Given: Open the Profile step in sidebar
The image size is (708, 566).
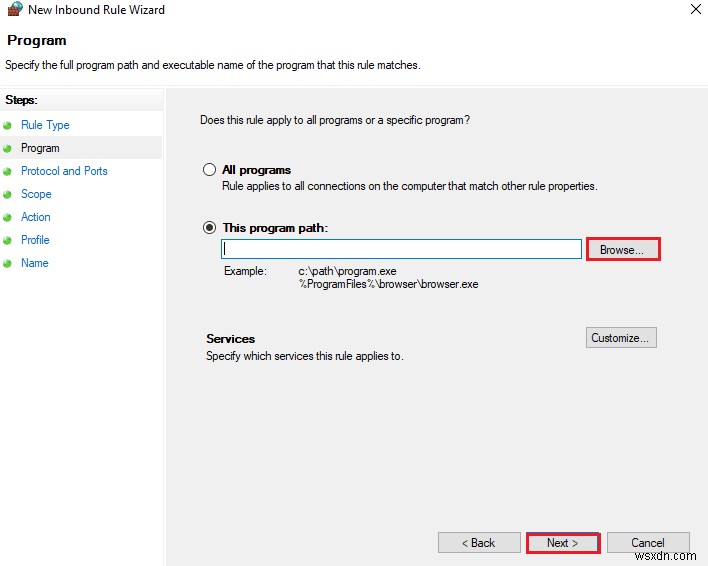Looking at the screenshot, I should (35, 240).
